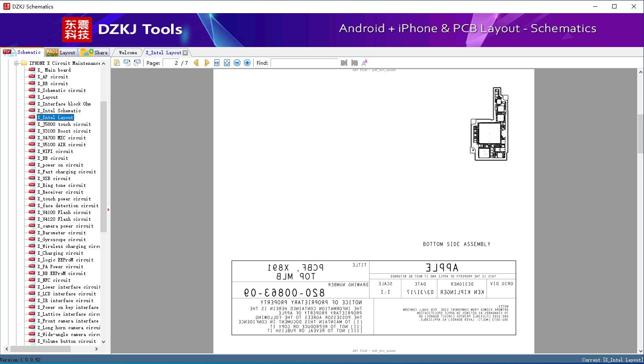Viewport: 644px width, 364px height.
Task: Click find next icon
Action: (354, 63)
